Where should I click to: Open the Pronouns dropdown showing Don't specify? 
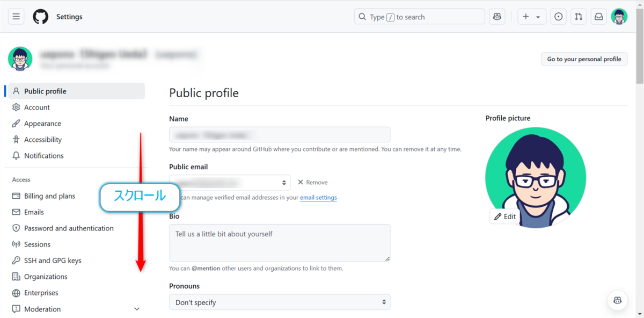(279, 302)
